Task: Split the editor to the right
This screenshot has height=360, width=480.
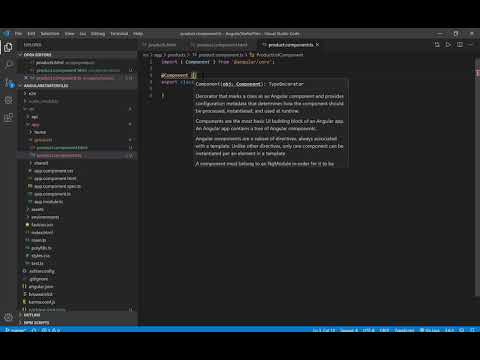Action: tap(460, 45)
